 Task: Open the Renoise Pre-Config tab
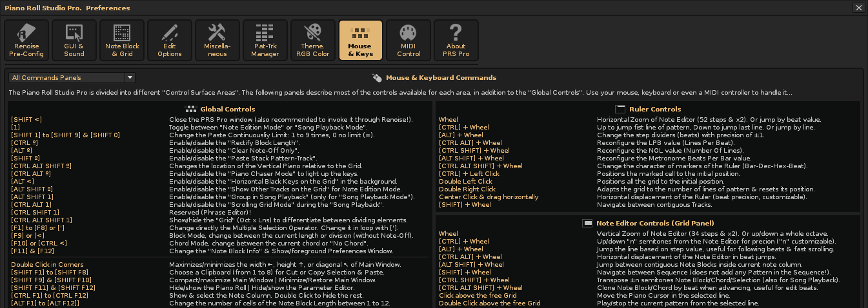click(26, 40)
